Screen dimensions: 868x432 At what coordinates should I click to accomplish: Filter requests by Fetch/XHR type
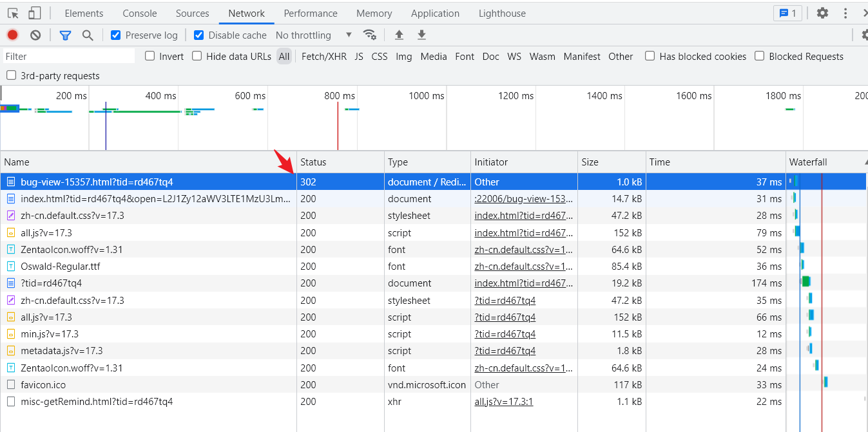(324, 57)
